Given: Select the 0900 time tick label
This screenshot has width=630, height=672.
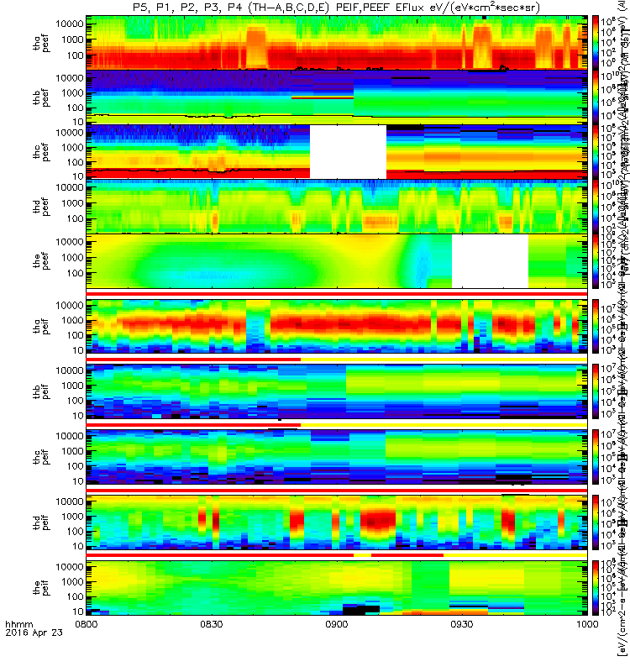Looking at the screenshot, I should (337, 624).
